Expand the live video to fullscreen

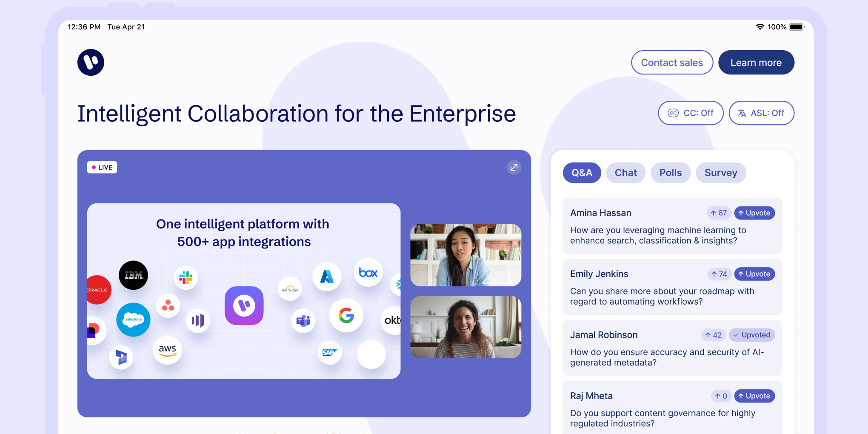(x=514, y=167)
